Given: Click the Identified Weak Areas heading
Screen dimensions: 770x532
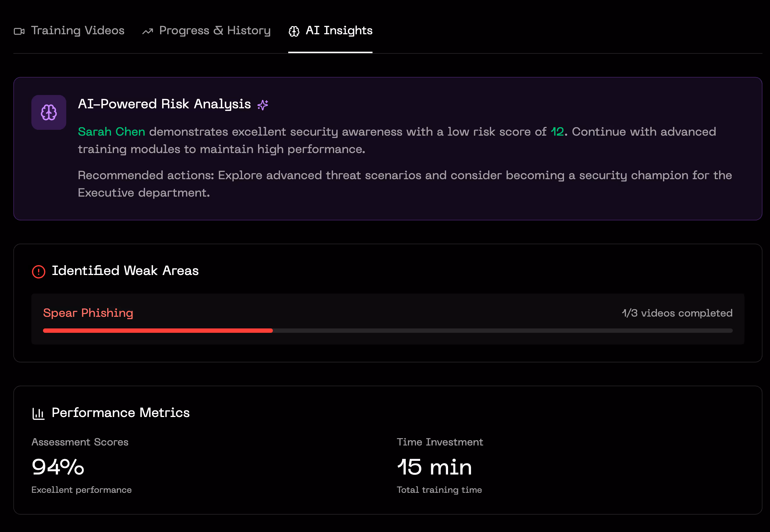Looking at the screenshot, I should point(125,271).
